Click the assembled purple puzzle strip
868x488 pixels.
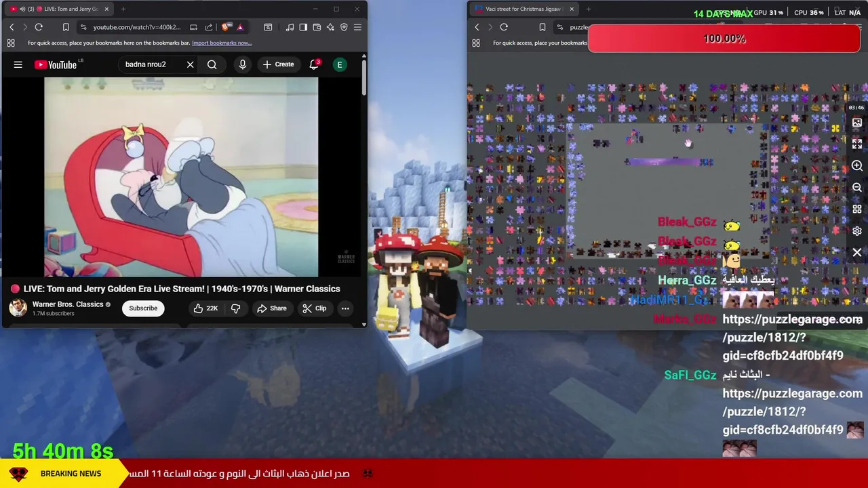(669, 162)
